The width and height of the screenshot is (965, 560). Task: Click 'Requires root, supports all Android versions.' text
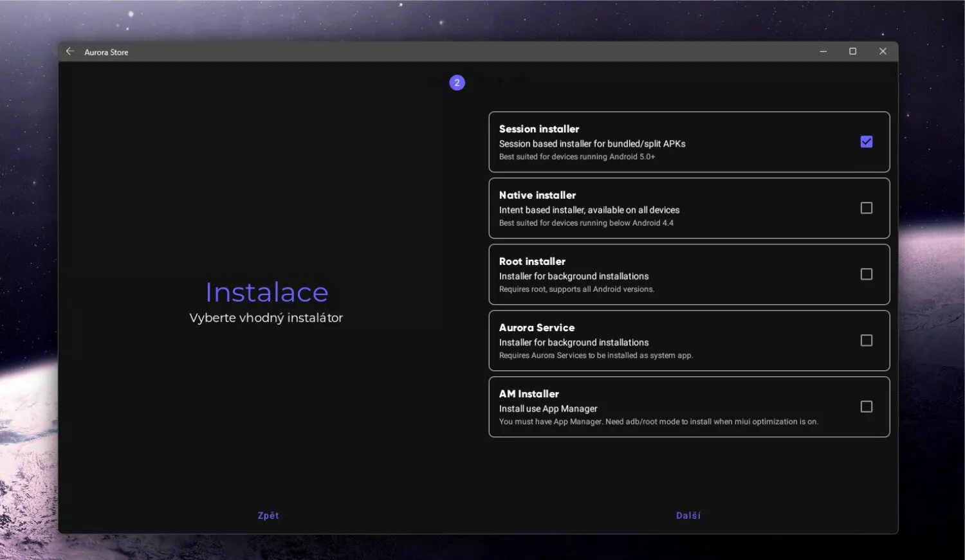point(576,289)
